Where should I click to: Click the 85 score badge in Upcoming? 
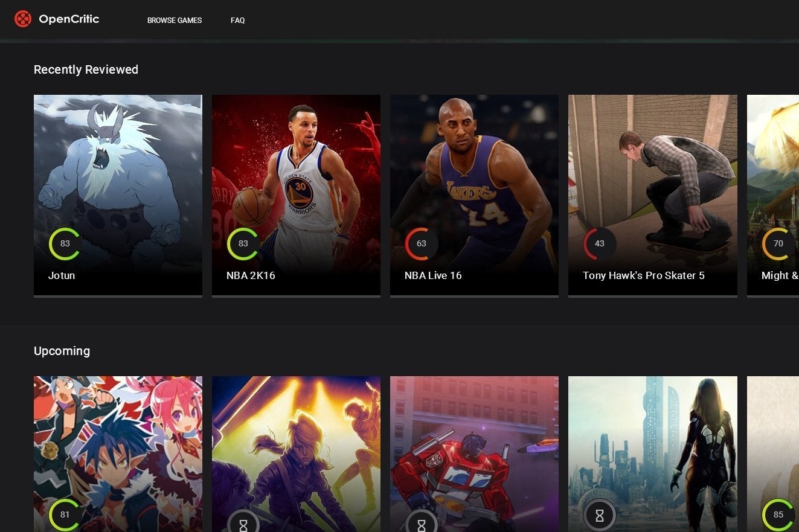(778, 515)
